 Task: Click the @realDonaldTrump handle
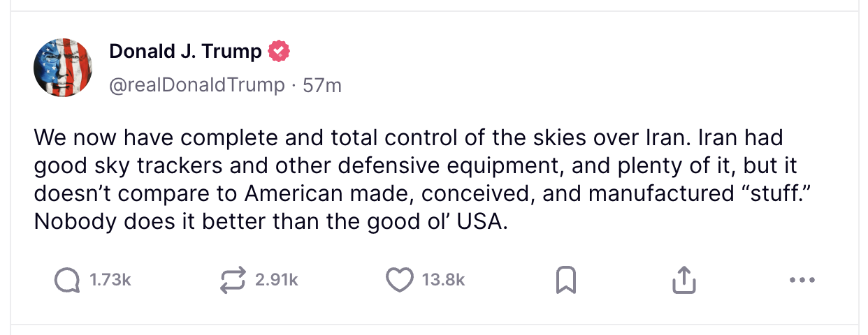(197, 85)
